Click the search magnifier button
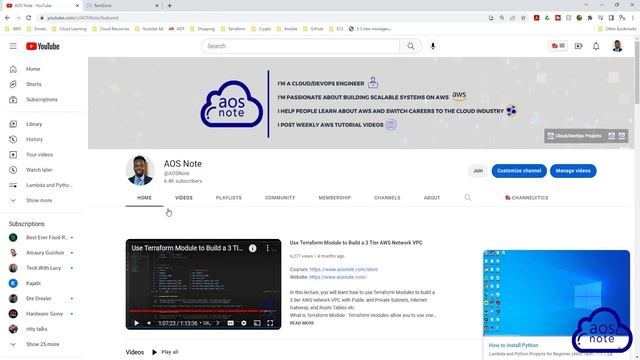This screenshot has width=640, height=360. [411, 46]
